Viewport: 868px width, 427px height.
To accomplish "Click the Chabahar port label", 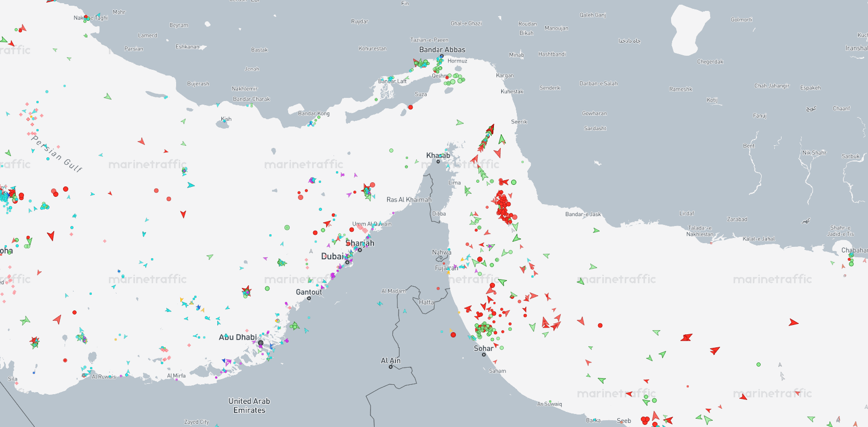I will coord(854,250).
